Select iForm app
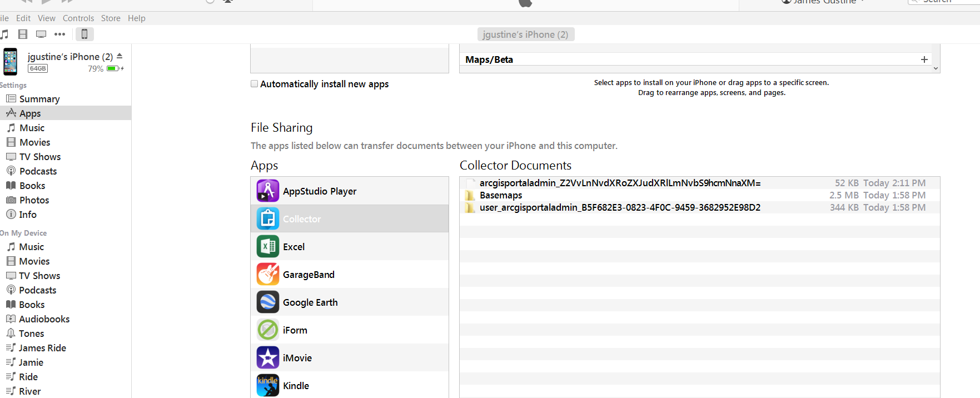 coord(350,330)
